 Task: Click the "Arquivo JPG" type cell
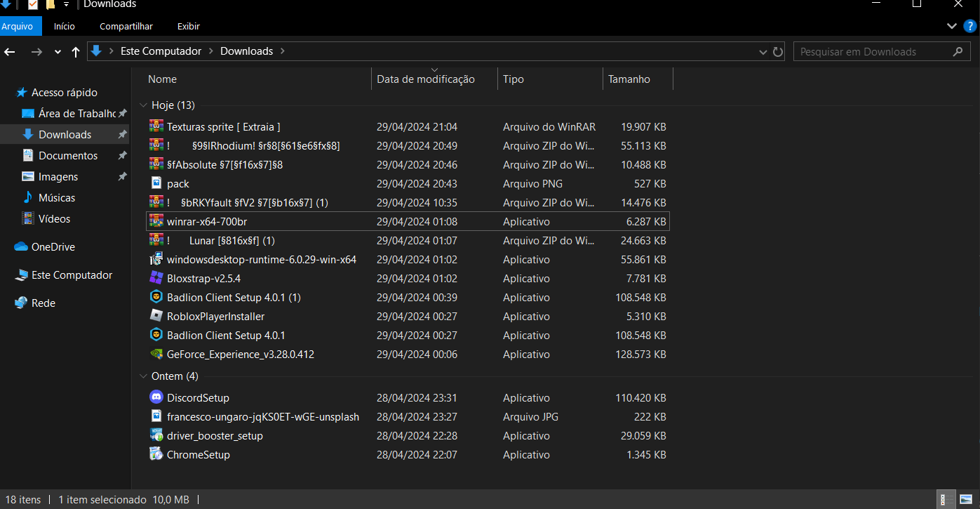click(532, 417)
